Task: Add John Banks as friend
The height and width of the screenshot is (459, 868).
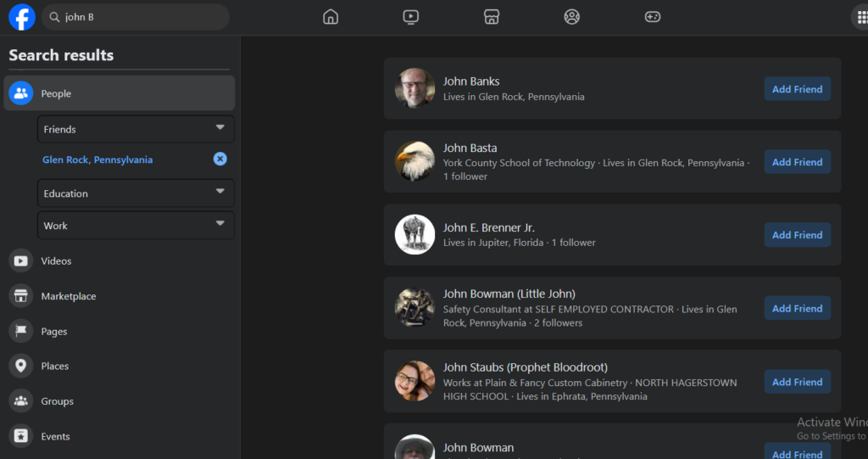Action: pos(797,89)
